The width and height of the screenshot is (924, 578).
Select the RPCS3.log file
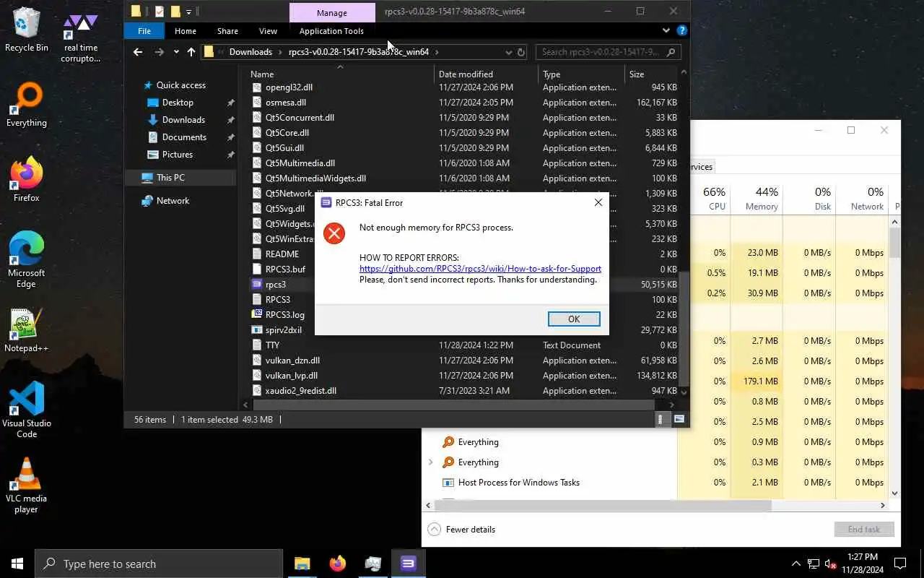(284, 315)
